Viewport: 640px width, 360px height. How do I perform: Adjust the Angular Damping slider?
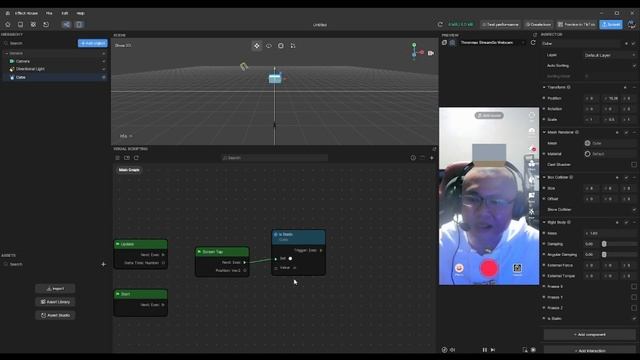pyautogui.click(x=604, y=254)
